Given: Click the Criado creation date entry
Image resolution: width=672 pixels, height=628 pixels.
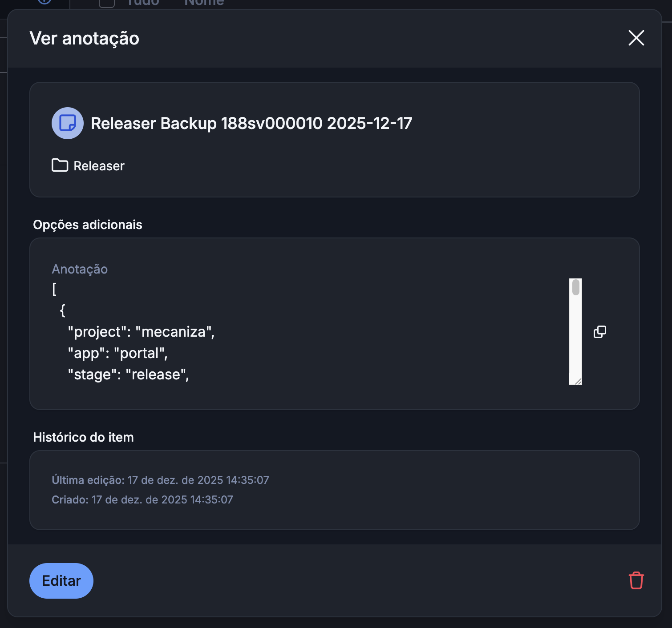Looking at the screenshot, I should tap(142, 499).
